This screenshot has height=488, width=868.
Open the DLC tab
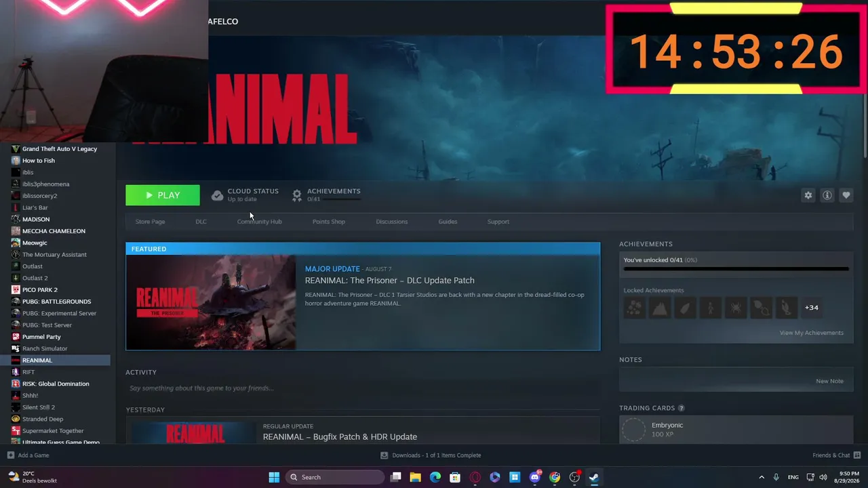point(201,222)
